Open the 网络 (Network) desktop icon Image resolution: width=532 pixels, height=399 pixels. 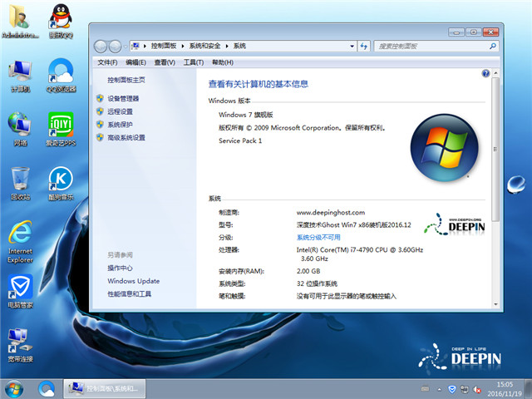(x=20, y=130)
